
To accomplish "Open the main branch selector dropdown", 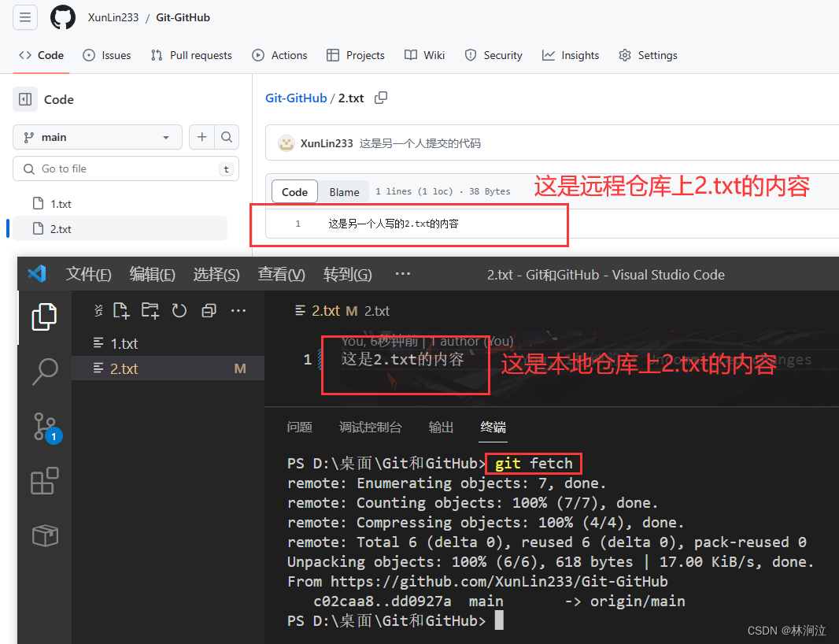I will point(98,138).
